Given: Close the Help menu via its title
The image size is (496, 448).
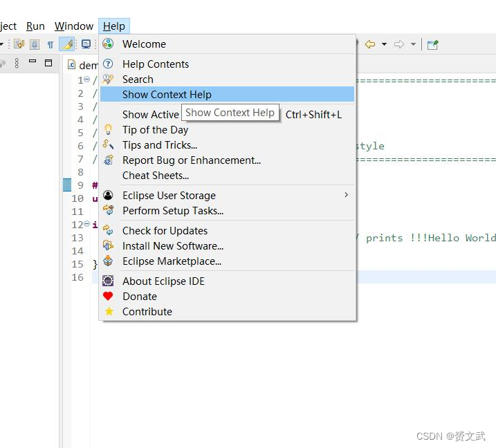Looking at the screenshot, I should (x=114, y=26).
